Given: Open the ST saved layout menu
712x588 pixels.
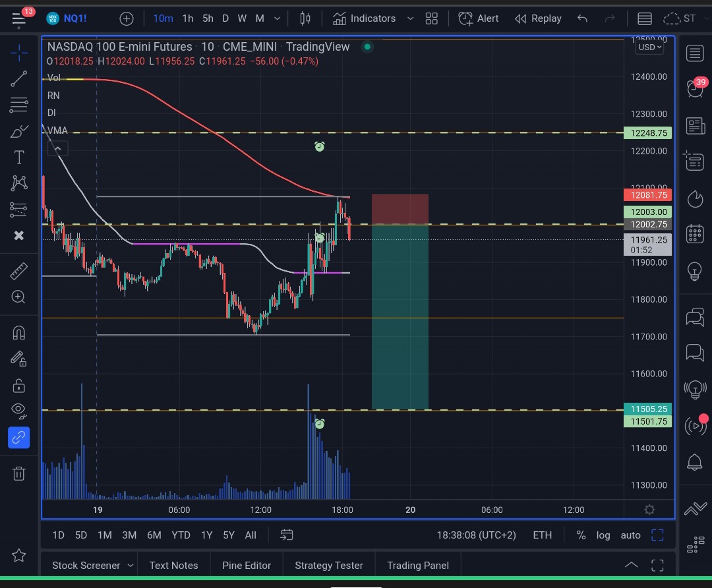Looking at the screenshot, I should click(679, 18).
